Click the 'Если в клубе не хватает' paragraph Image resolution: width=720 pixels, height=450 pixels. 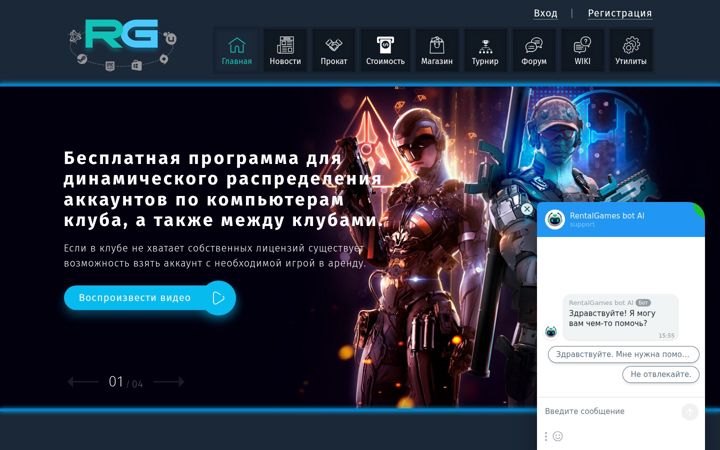[x=214, y=256]
